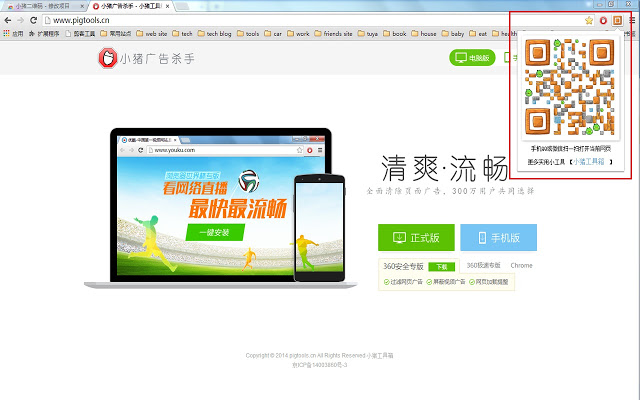Open the red ad-killer extension icon
This screenshot has height=400, width=640.
[603, 20]
